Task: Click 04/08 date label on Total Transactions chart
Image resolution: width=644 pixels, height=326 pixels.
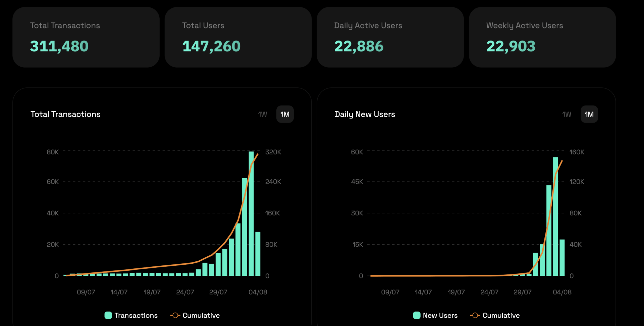Action: pyautogui.click(x=258, y=292)
